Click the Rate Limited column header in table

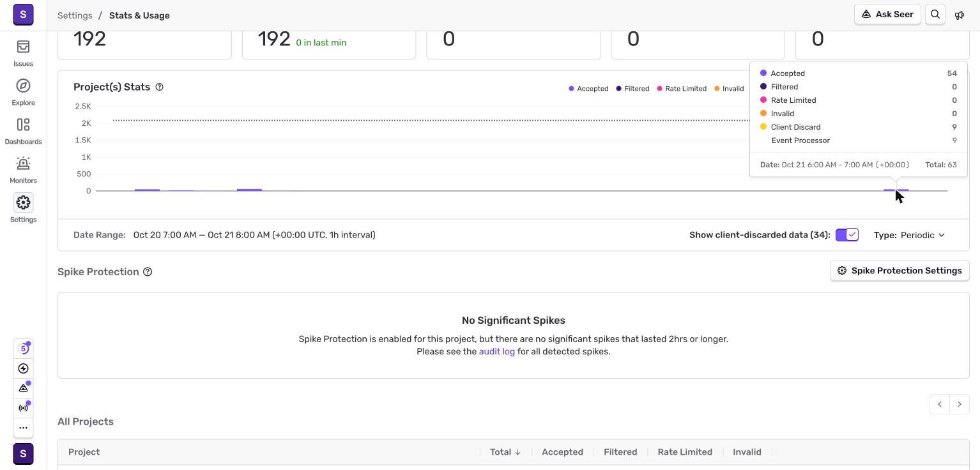click(685, 452)
